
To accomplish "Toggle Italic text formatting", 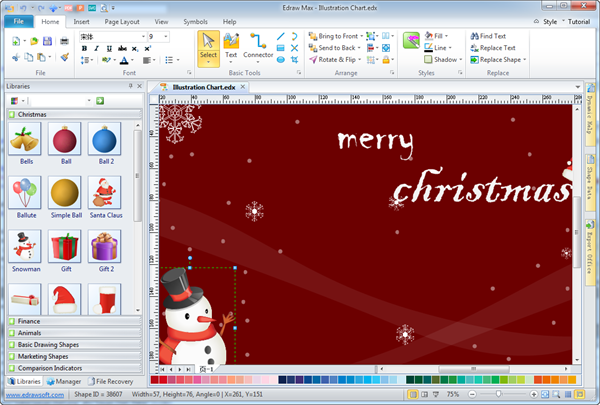I will 96,49.
